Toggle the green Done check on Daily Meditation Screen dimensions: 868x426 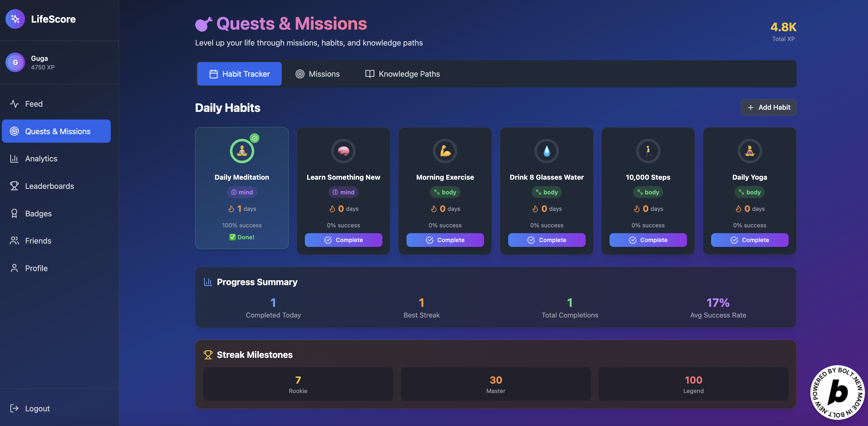coord(242,237)
